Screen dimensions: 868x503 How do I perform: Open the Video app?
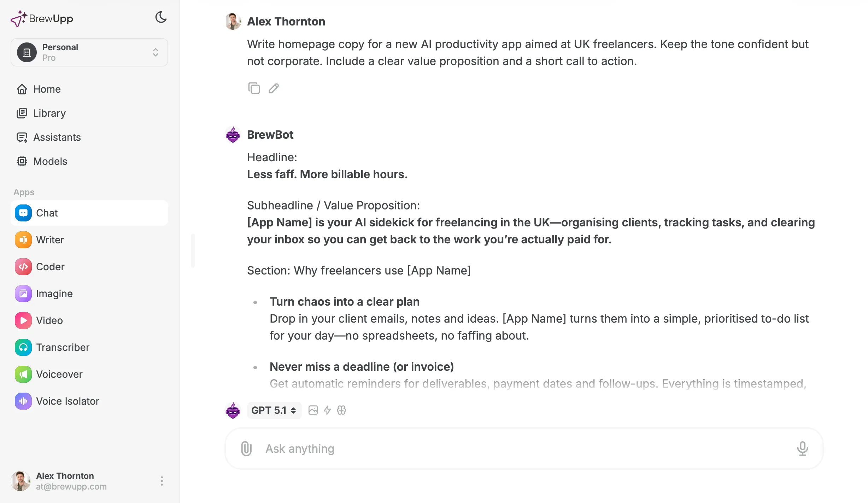49,320
